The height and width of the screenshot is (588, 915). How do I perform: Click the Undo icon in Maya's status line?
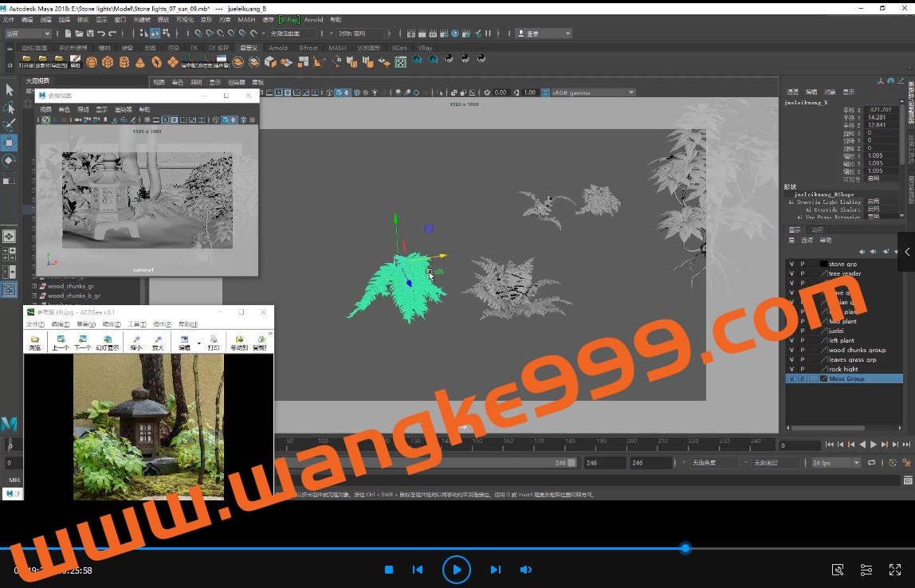tap(102, 33)
